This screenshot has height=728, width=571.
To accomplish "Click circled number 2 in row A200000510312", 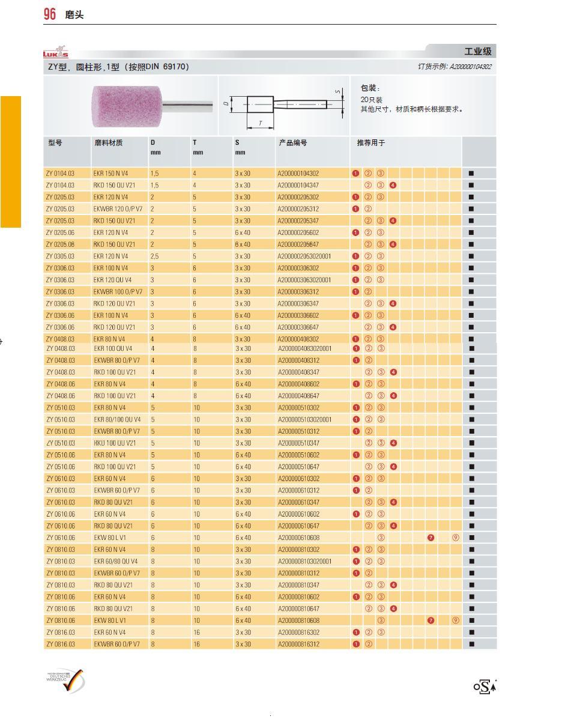I will point(368,431).
